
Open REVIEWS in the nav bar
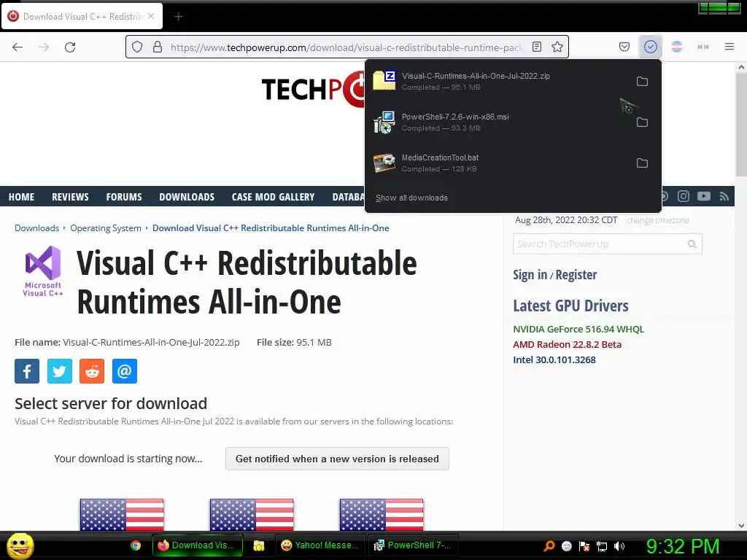point(70,197)
